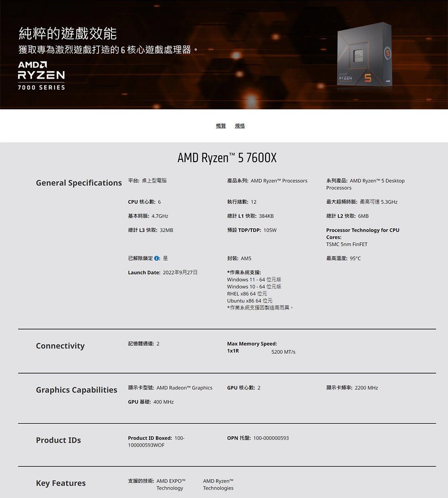
Task: Click the L1 cache 384KB entry
Action: (250, 216)
